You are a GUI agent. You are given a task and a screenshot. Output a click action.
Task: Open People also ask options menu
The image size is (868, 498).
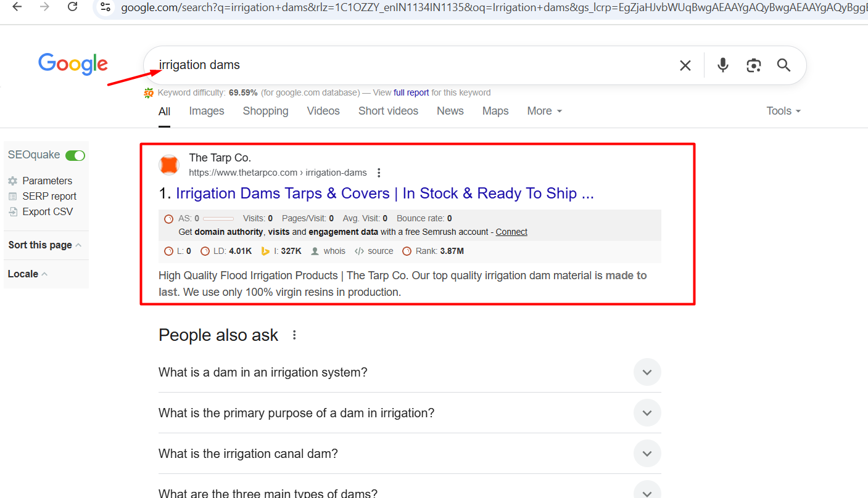tap(294, 335)
